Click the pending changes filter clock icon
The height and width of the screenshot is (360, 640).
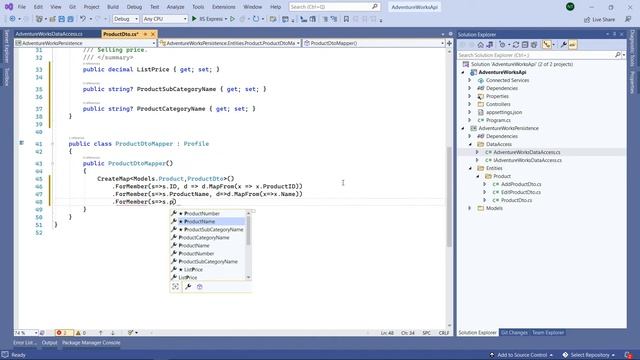[502, 45]
